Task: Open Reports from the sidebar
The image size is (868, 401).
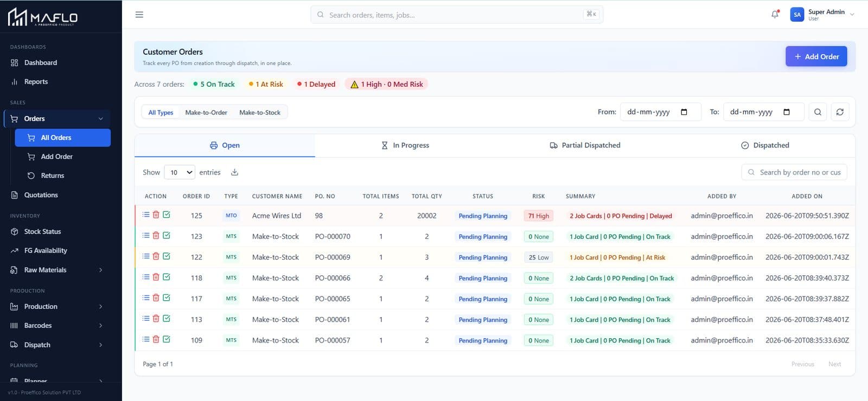Action: 57,82
